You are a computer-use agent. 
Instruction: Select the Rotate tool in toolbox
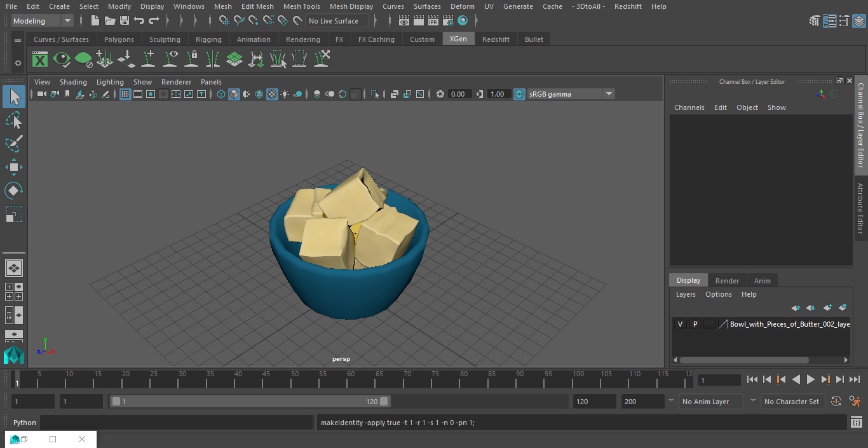(x=14, y=191)
